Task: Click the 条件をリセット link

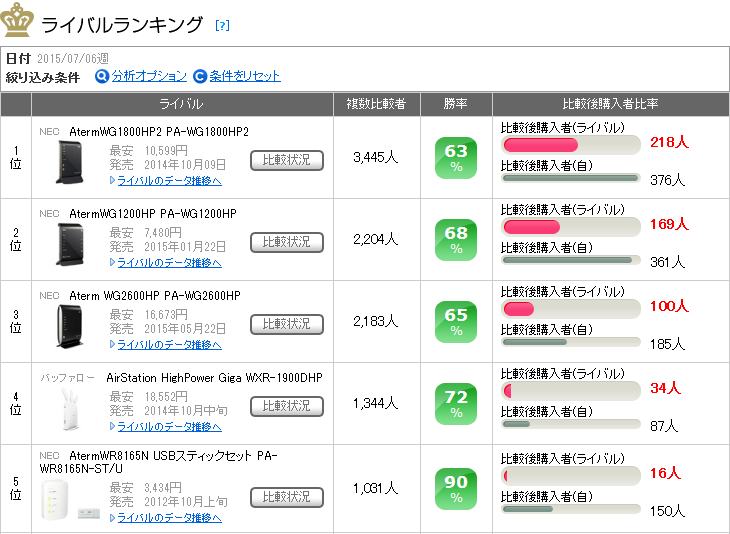Action: click(x=245, y=76)
